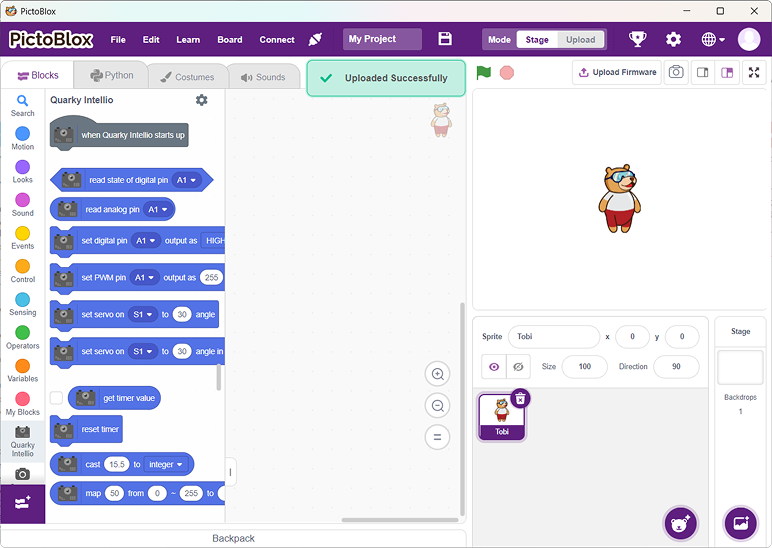Image resolution: width=772 pixels, height=548 pixels.
Task: Click the green flag to run
Action: (484, 73)
